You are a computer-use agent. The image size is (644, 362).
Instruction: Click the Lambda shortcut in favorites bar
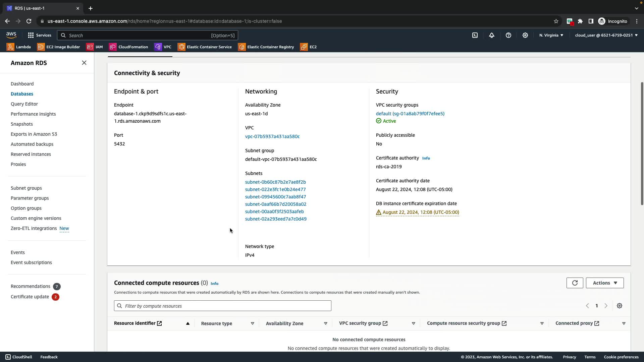click(19, 47)
